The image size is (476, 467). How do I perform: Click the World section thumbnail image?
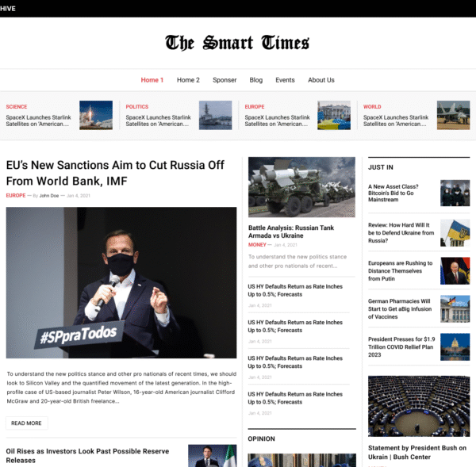(x=453, y=115)
